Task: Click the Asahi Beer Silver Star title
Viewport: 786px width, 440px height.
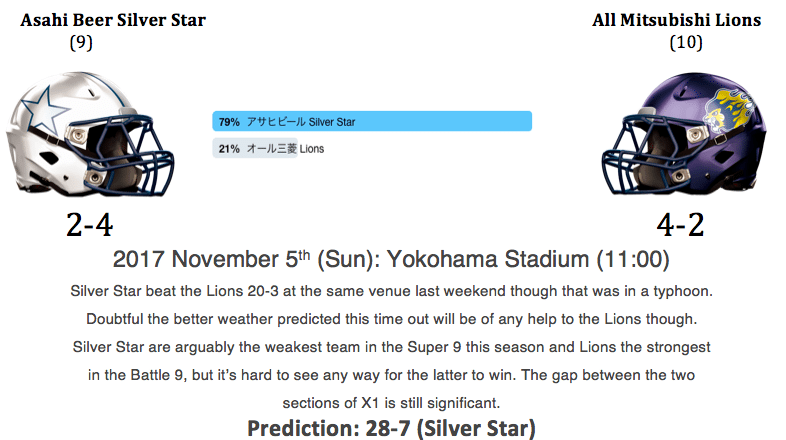Action: [x=113, y=20]
